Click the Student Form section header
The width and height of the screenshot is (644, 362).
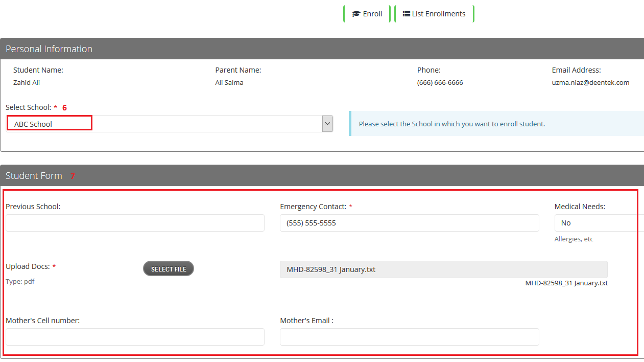[x=322, y=176]
